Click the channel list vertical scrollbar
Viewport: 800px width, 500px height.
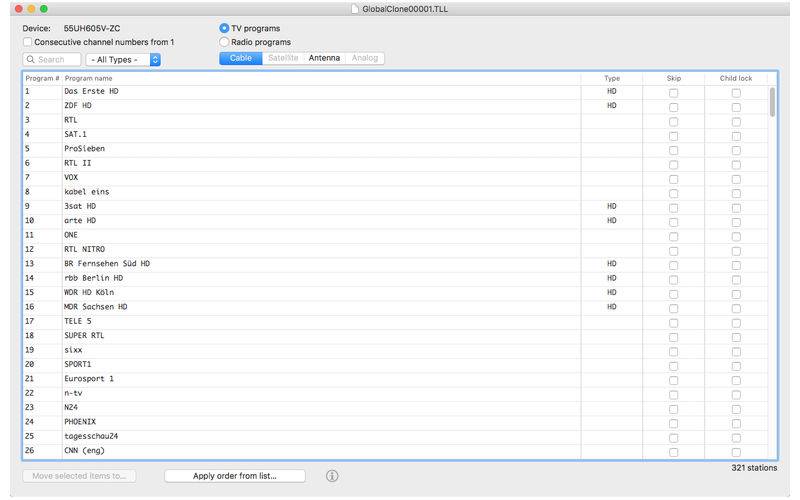772,102
